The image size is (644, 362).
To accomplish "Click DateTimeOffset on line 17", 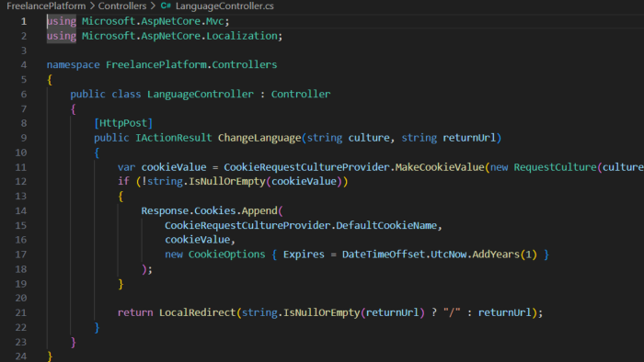I will click(384, 255).
